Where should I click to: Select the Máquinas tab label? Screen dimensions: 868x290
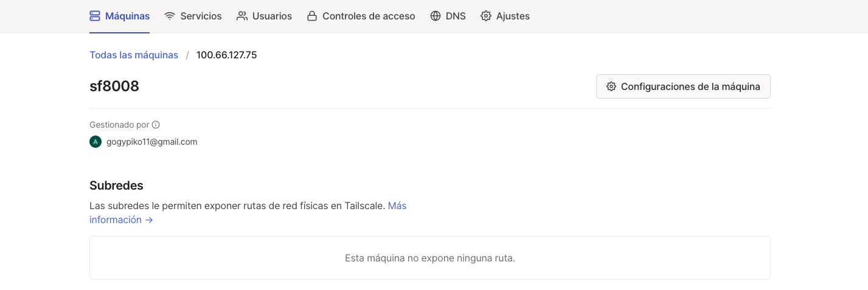127,16
